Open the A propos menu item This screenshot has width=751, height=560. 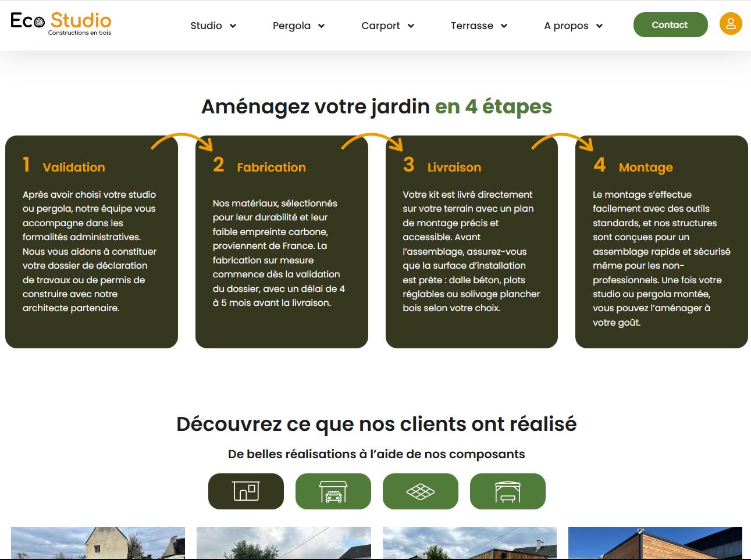click(x=566, y=26)
